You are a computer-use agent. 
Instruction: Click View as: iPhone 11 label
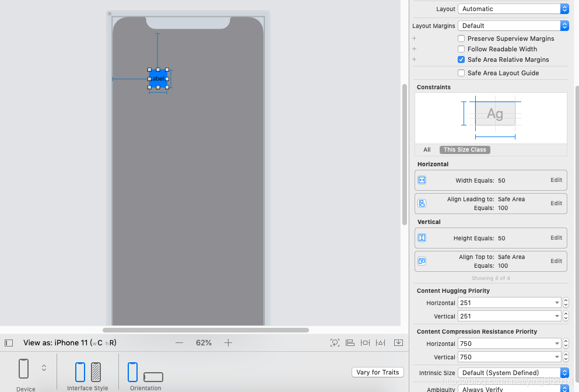70,343
